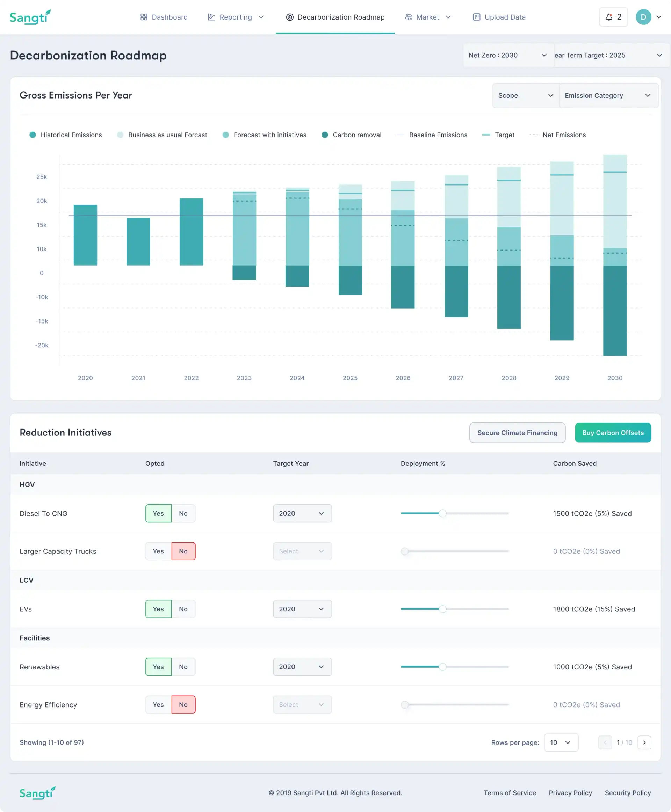Go to Upload Data tab
The width and height of the screenshot is (671, 812).
pyautogui.click(x=499, y=17)
